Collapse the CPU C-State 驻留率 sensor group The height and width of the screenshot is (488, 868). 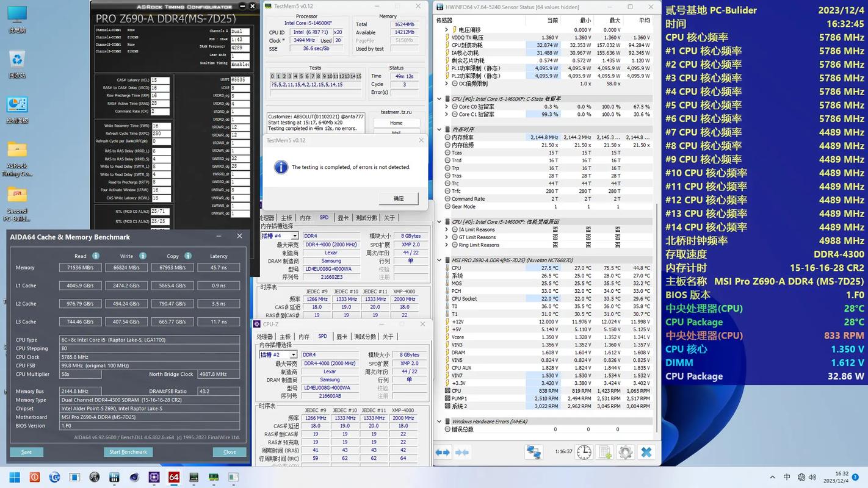tap(439, 98)
